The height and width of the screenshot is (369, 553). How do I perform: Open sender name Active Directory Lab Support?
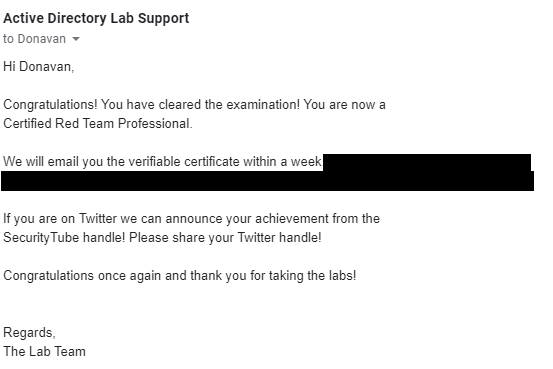96,18
